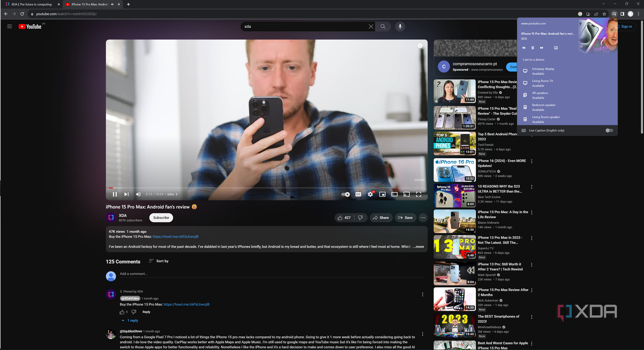The image size is (644, 350).
Task: Open the howl.me link in description
Action: click(x=176, y=237)
